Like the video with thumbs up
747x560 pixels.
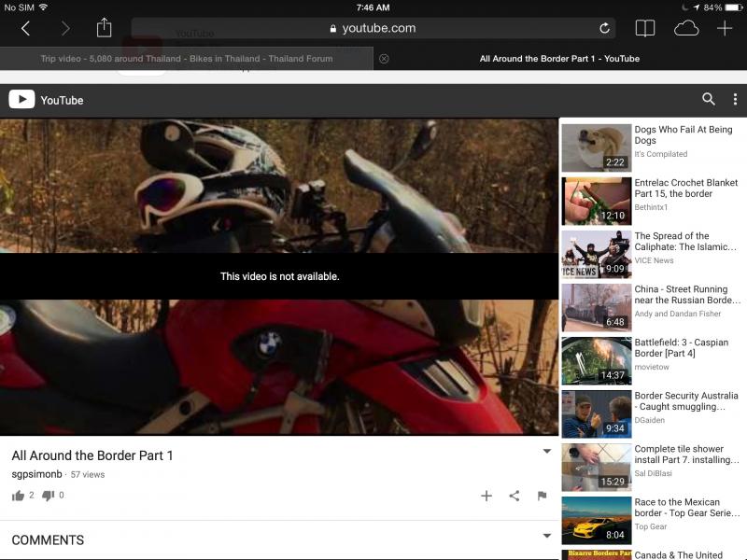coord(18,496)
